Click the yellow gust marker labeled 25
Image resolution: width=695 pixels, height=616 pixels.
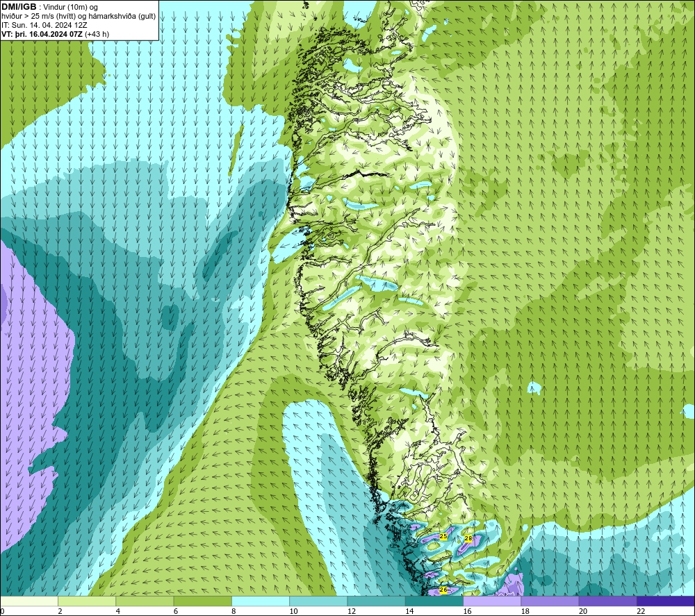tap(443, 536)
